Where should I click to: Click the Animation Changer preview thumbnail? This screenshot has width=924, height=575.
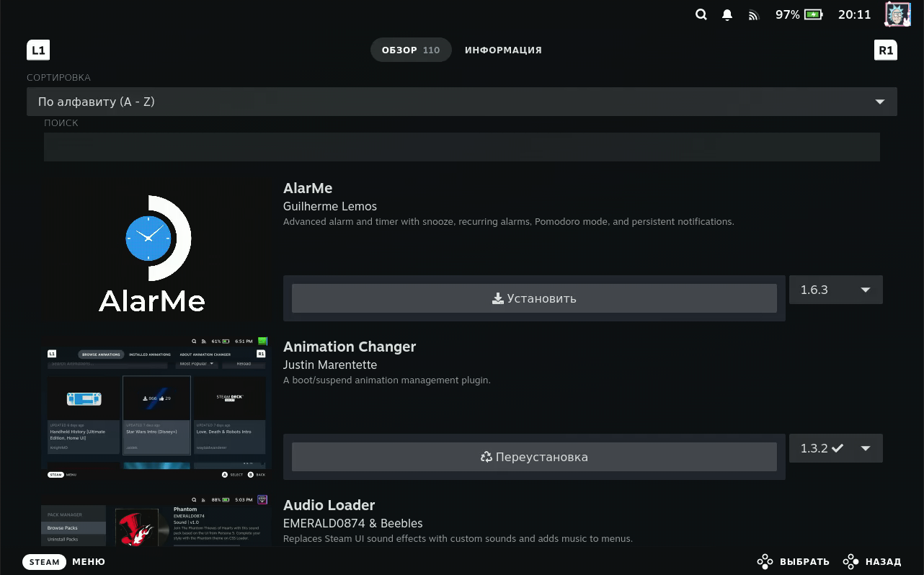tap(156, 408)
